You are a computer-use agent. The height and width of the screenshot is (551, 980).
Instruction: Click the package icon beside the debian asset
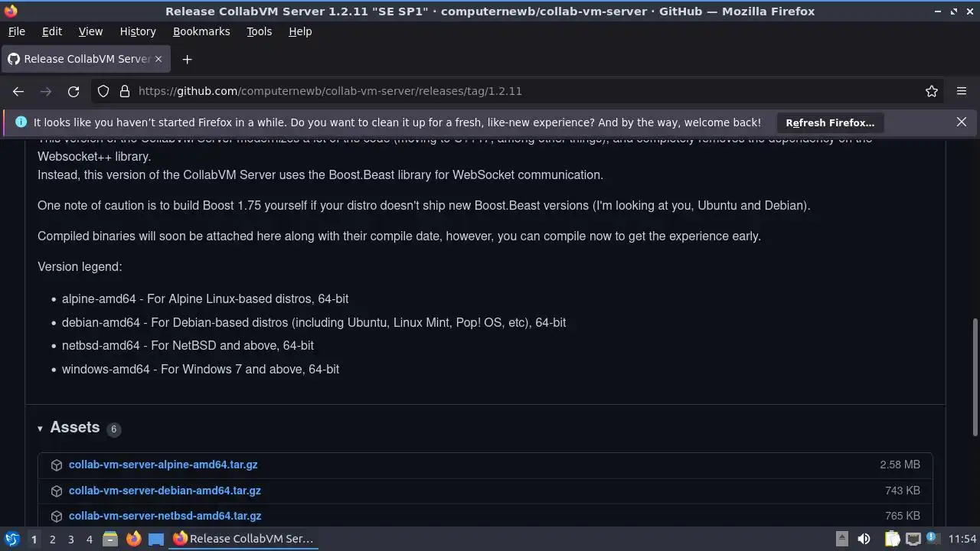point(57,491)
